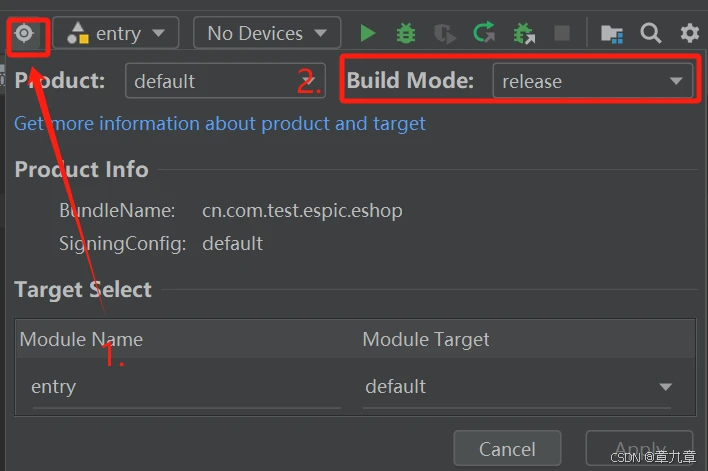Click the Module Name column header
This screenshot has width=708, height=471.
[x=82, y=340]
